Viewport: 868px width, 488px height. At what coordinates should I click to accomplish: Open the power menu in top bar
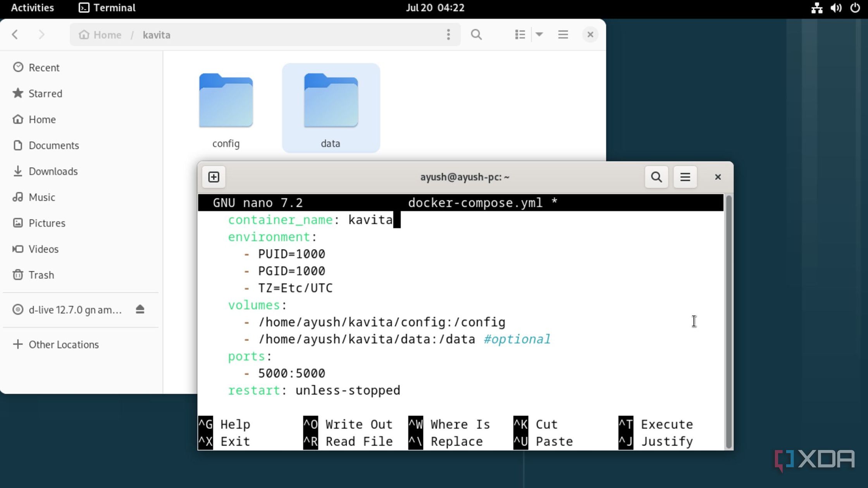click(855, 8)
